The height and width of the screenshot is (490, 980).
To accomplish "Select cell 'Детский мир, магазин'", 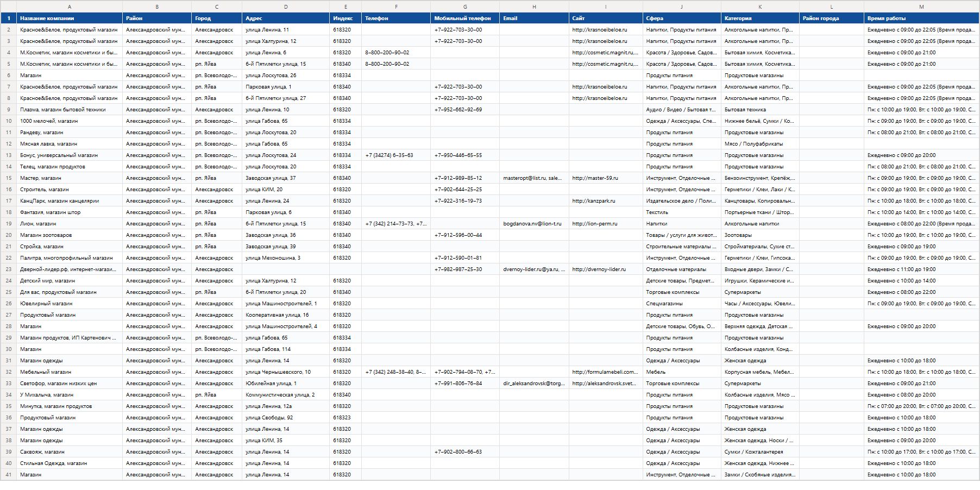I will (70, 281).
